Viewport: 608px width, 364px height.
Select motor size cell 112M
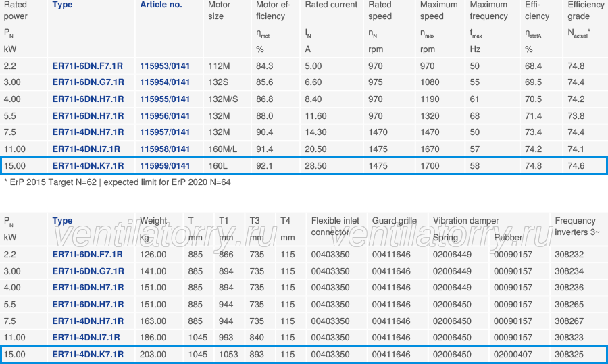219,66
